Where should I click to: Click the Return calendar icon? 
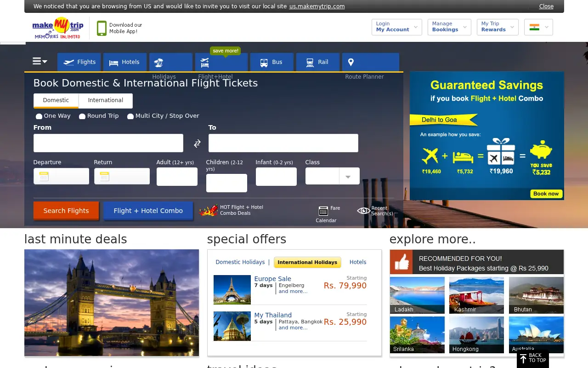[105, 177]
